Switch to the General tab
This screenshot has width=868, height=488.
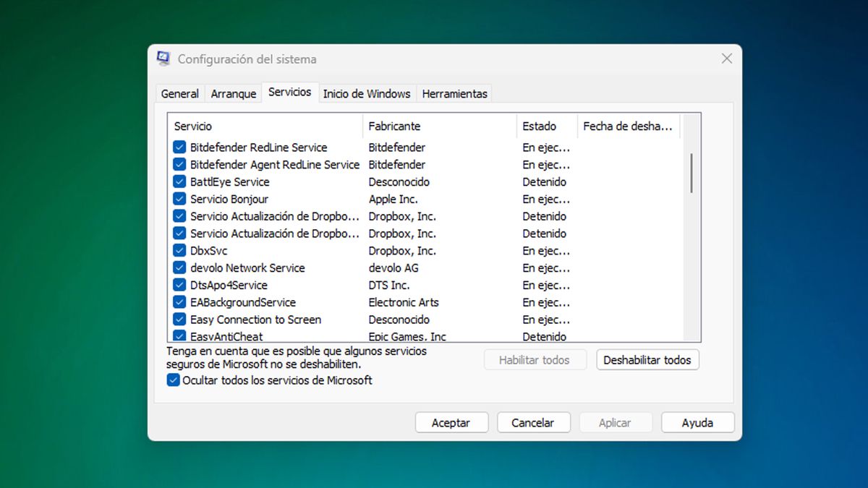coord(179,93)
